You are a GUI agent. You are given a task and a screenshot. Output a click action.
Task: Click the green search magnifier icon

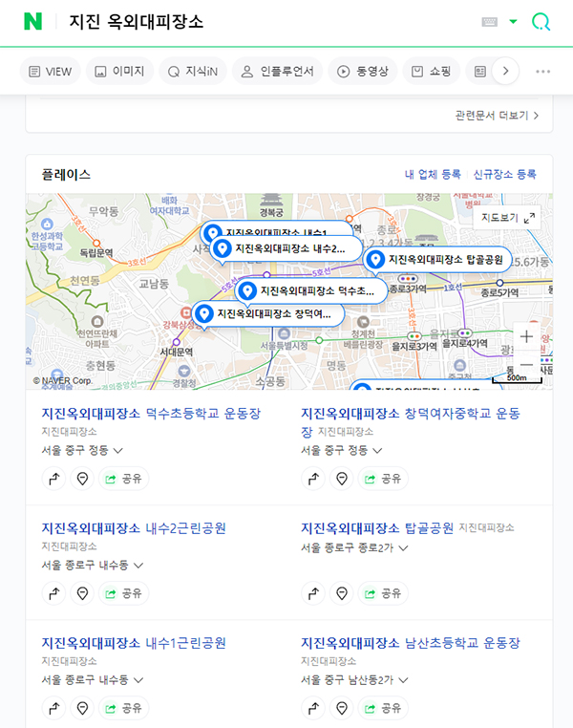[541, 21]
